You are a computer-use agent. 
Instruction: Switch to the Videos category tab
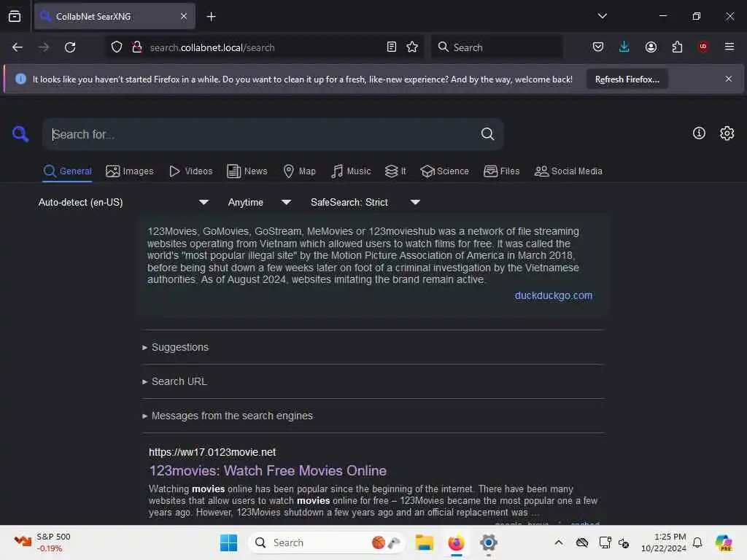pyautogui.click(x=190, y=171)
